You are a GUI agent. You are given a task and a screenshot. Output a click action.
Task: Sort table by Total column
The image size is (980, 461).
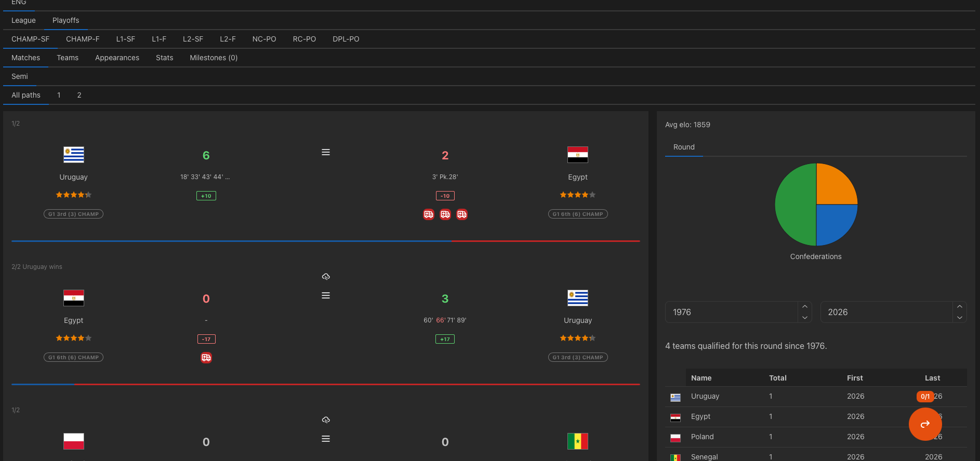point(778,378)
